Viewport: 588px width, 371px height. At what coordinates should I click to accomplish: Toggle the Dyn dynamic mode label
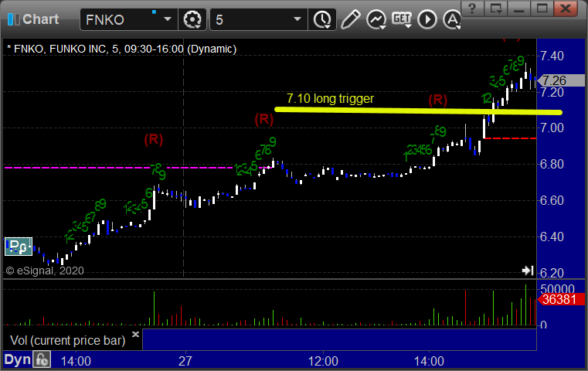(17, 359)
